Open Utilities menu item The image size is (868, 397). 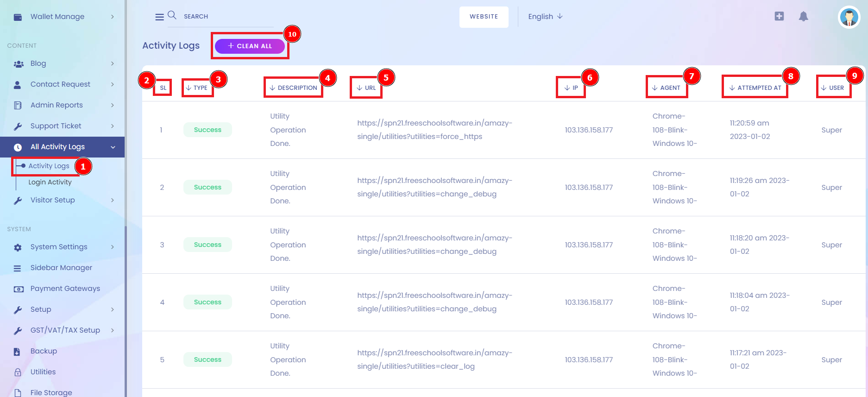tap(43, 372)
